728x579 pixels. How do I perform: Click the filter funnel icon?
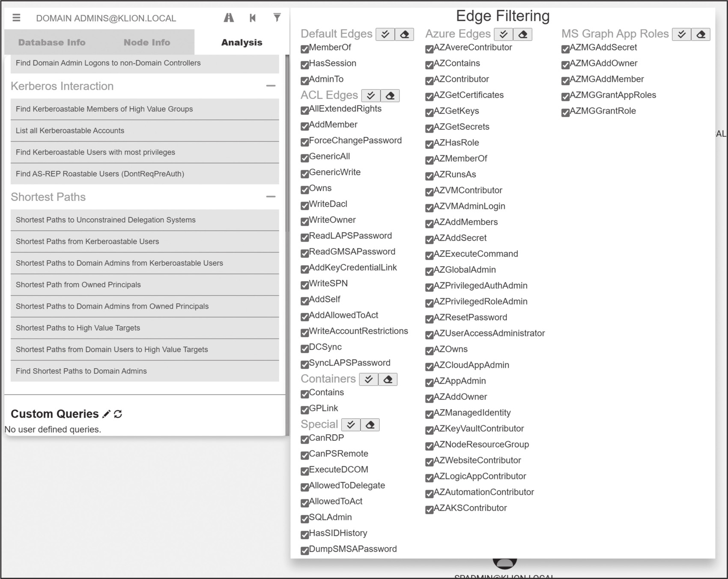tap(277, 18)
